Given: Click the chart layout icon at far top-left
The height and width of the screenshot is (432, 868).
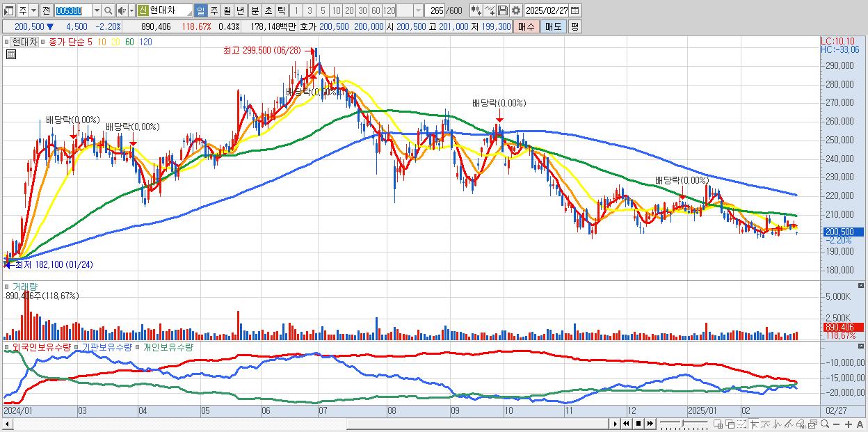Looking at the screenshot, I should click(x=8, y=10).
